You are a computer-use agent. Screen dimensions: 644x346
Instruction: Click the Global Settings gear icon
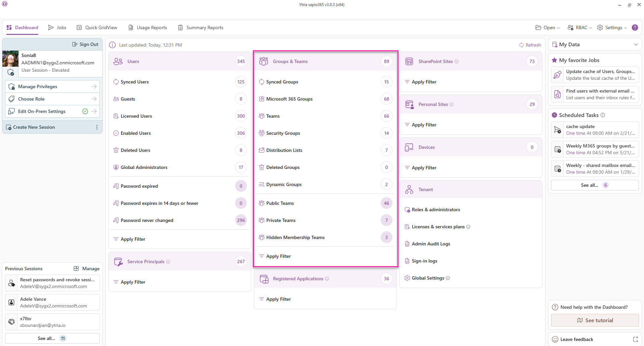407,278
